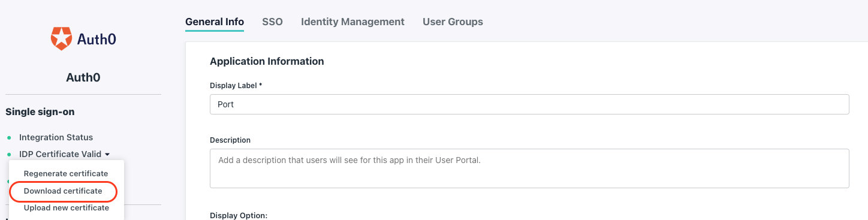Image resolution: width=868 pixels, height=220 pixels.
Task: Select Upload new certificate option
Action: click(67, 208)
